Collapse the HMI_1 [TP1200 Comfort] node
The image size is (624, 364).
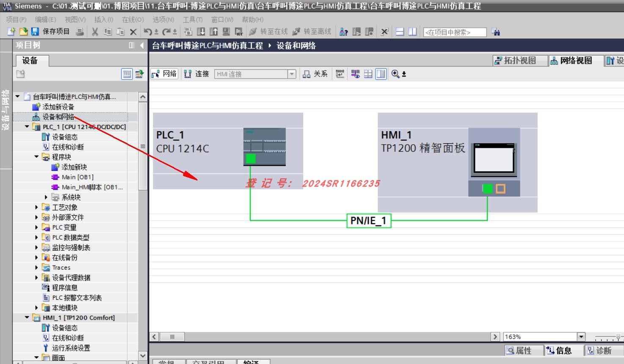(27, 317)
